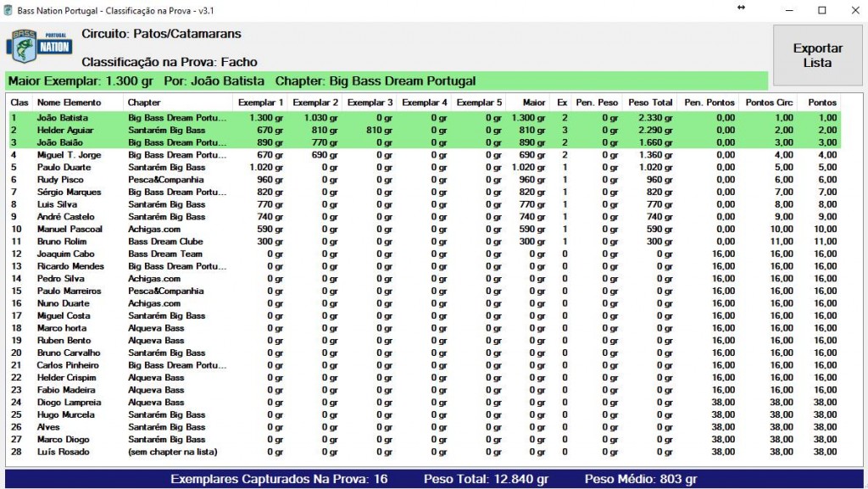
Task: Select the João Batista row
Action: pos(425,118)
